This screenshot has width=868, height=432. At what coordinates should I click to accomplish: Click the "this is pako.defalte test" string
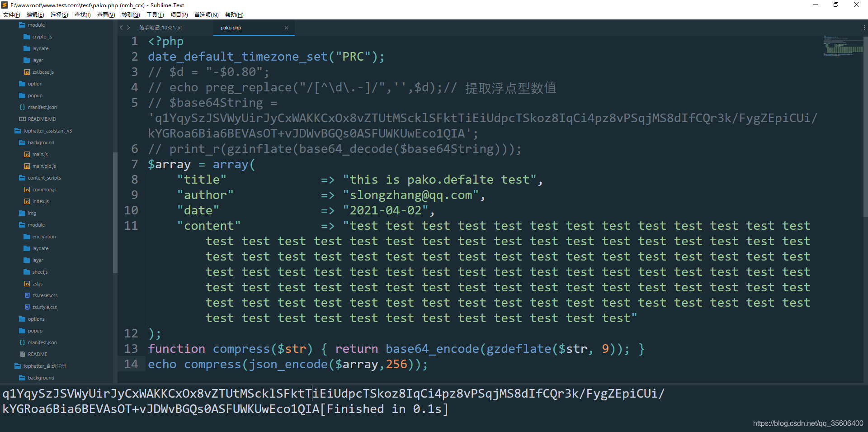pos(439,180)
